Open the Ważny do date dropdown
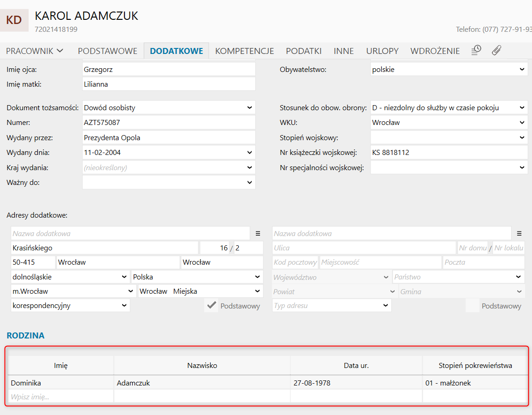The width and height of the screenshot is (532, 415). click(249, 182)
